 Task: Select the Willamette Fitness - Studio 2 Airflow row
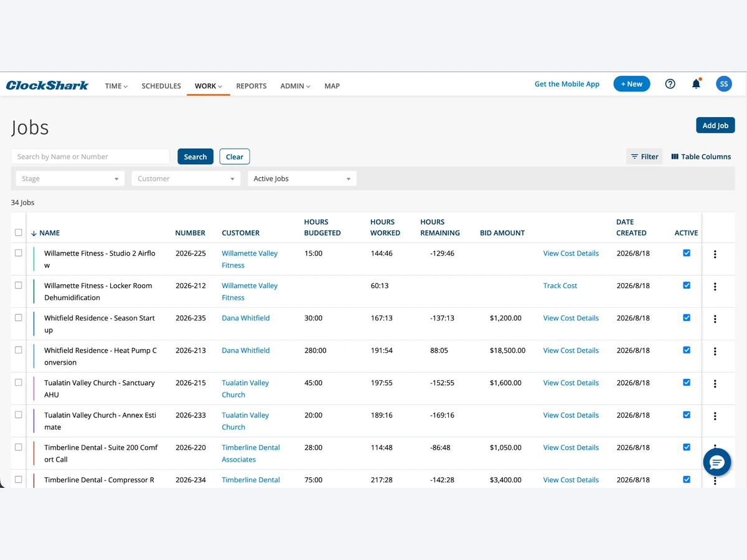[x=18, y=253]
